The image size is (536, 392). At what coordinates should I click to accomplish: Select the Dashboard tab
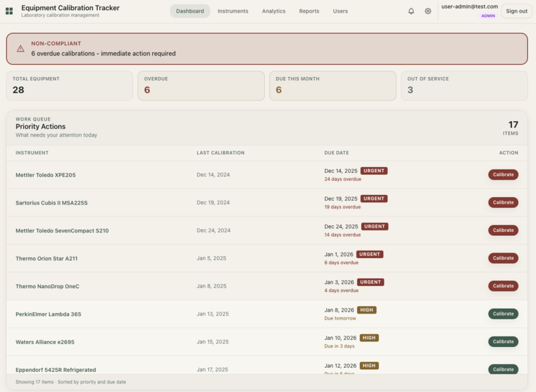click(190, 11)
